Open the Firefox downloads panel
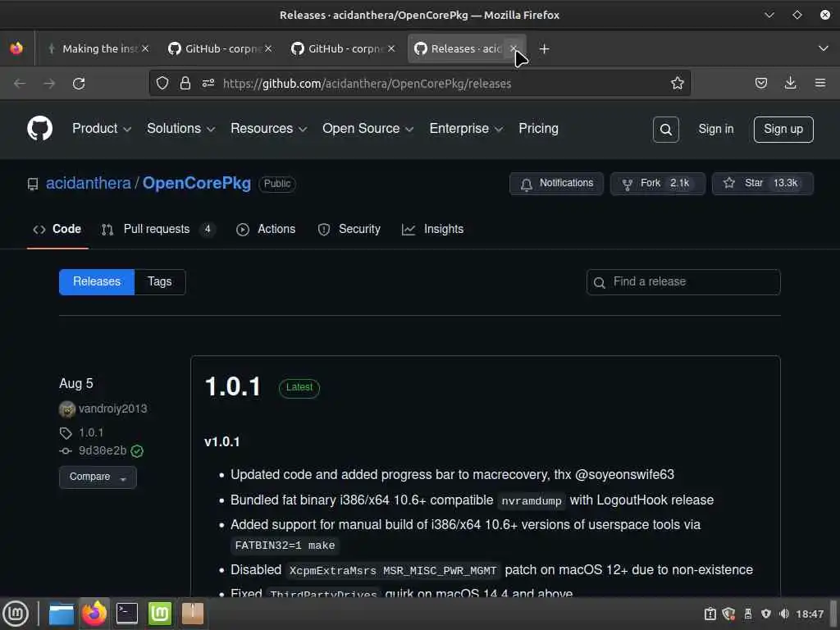The width and height of the screenshot is (840, 630). 790,83
